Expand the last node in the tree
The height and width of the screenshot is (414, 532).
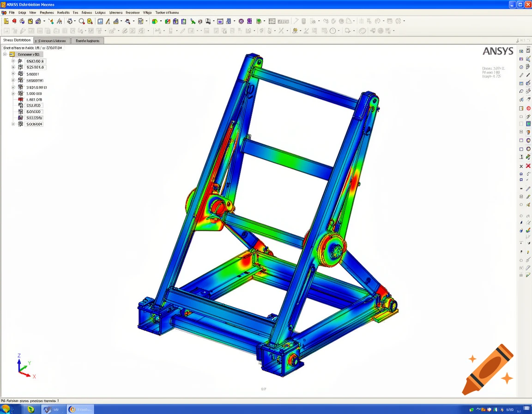pos(13,124)
